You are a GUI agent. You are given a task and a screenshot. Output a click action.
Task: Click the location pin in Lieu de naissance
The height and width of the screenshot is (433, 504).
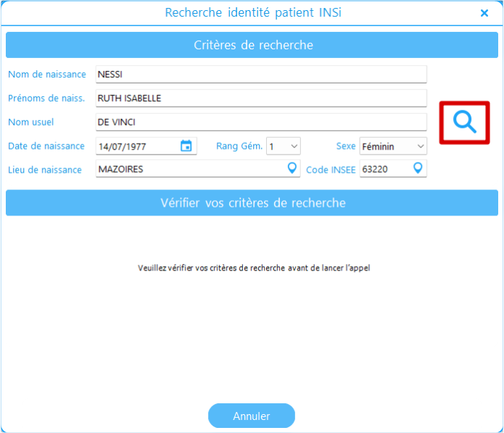coord(292,168)
